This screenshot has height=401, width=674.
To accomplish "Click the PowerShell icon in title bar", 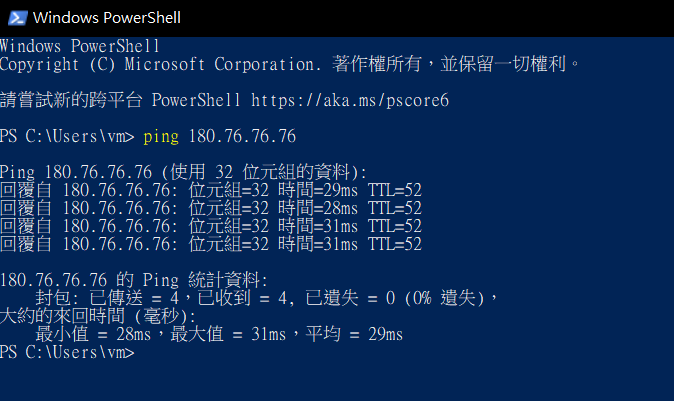I will click(15, 17).
